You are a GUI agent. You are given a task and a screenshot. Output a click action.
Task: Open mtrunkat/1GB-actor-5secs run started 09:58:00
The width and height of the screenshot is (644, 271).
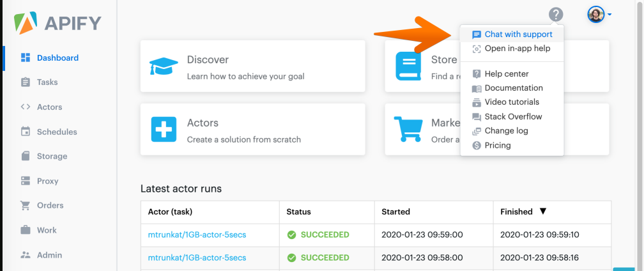coord(197,258)
